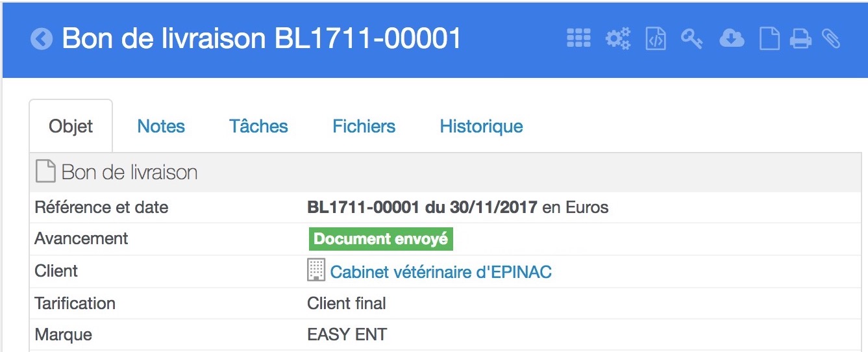The image size is (868, 352).
Task: Select the Objet tab
Action: click(x=71, y=126)
